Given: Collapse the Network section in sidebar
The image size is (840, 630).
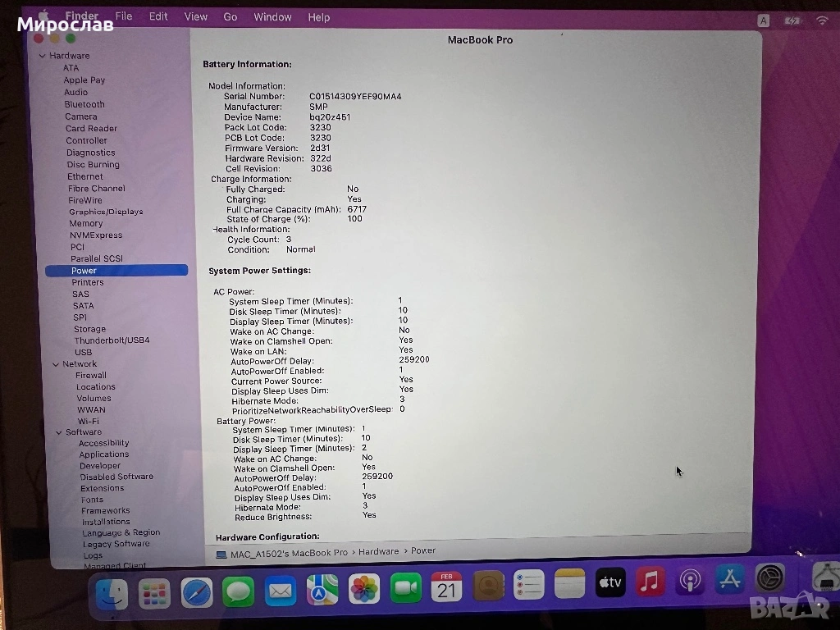Looking at the screenshot, I should [x=55, y=364].
